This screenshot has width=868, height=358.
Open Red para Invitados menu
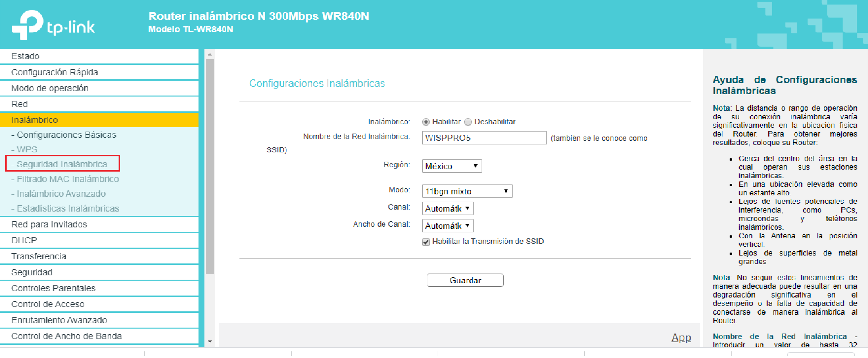click(x=49, y=224)
